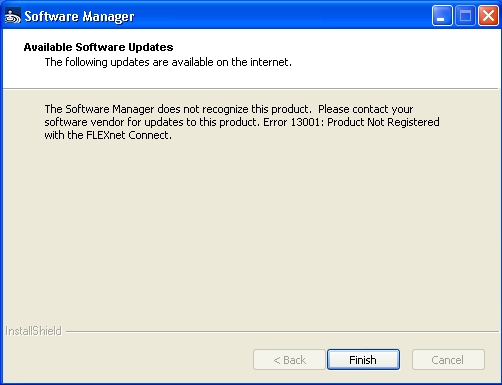Click empty blue title bar area
Viewport: 502px width, 385px height.
(283, 16)
